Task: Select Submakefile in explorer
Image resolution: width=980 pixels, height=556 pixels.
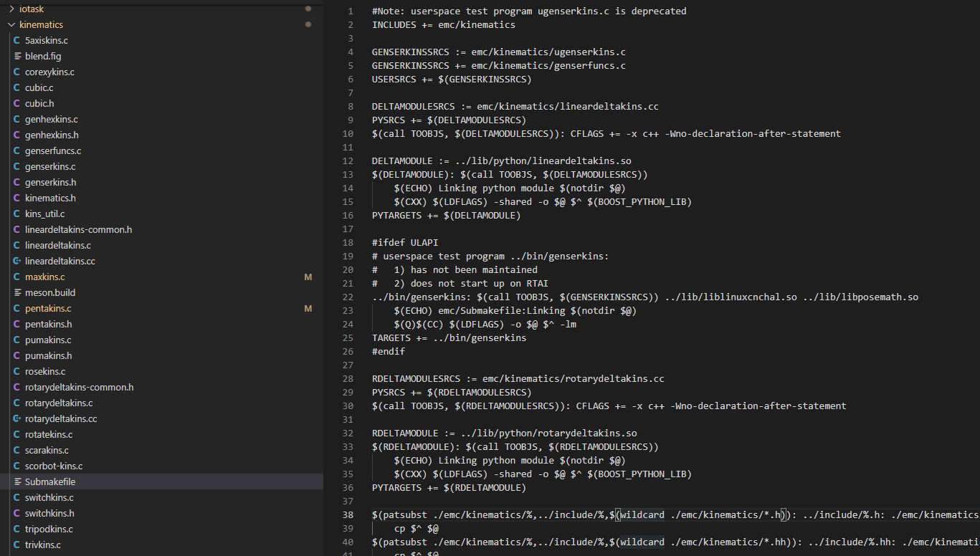Action: 50,481
